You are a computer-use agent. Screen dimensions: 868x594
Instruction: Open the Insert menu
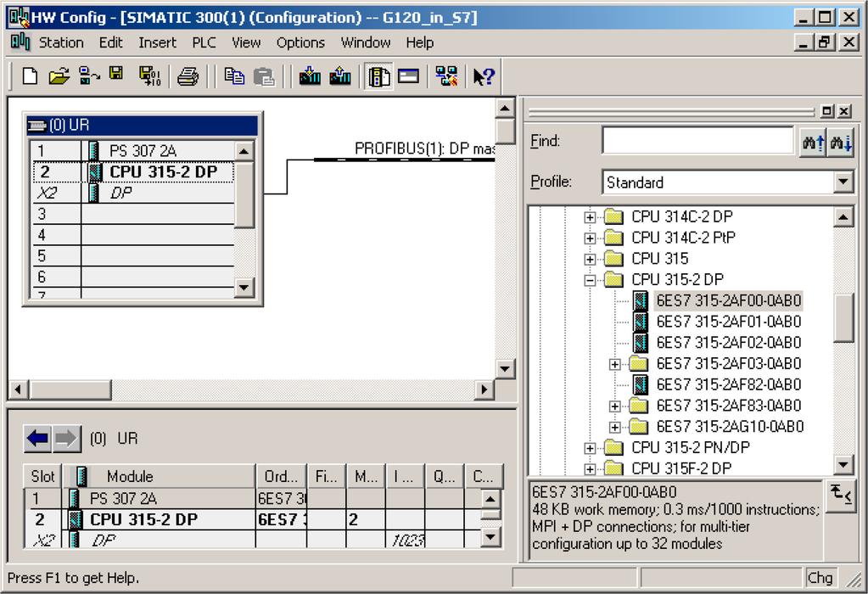[157, 42]
